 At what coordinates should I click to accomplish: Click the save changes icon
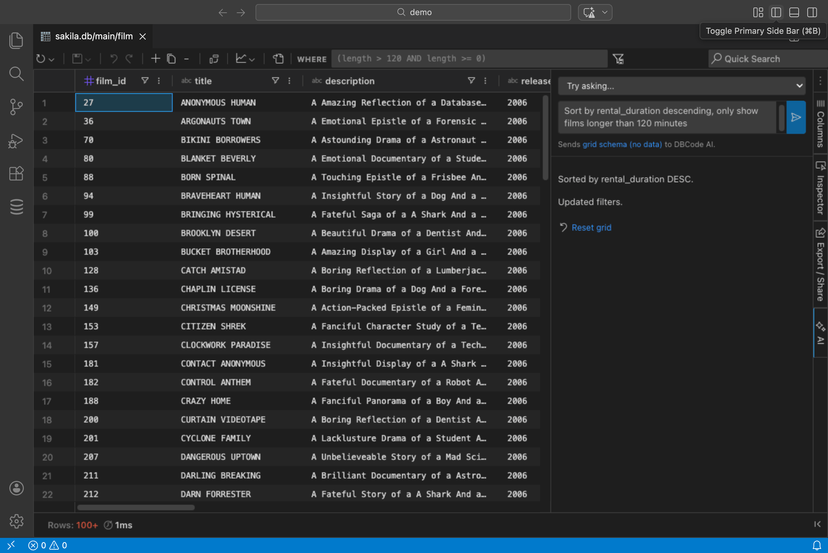[x=77, y=59]
